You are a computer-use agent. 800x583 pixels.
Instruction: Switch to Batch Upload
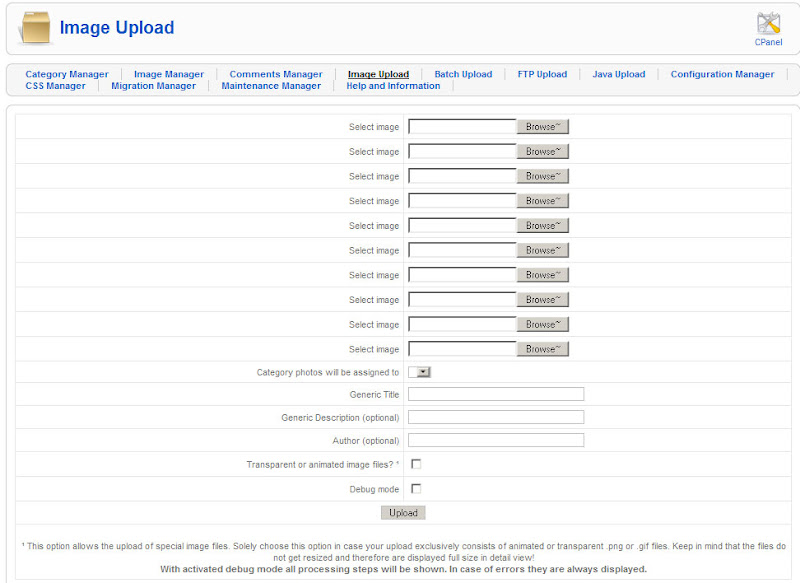coord(463,74)
